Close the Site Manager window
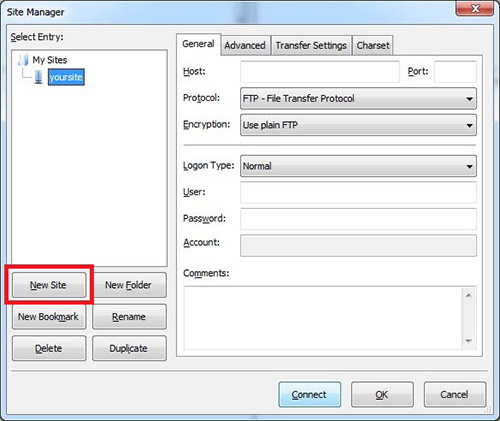Image resolution: width=500 pixels, height=421 pixels. [475, 8]
